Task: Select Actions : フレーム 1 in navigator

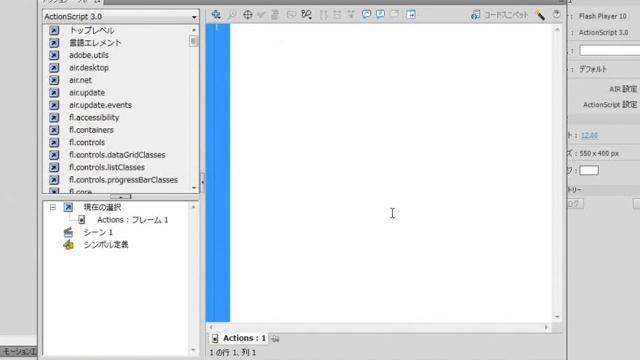Action: (133, 220)
